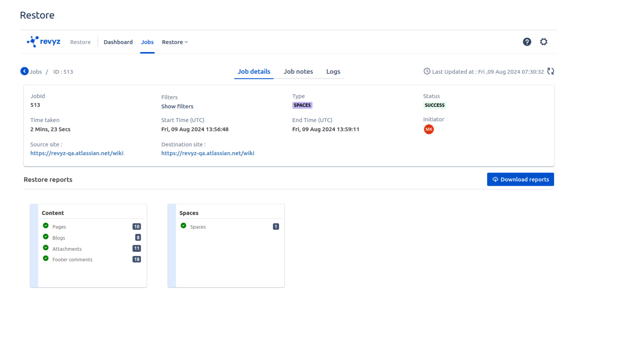644x354 pixels.
Task: Click the Footer comments count badge 18
Action: pyautogui.click(x=136, y=259)
